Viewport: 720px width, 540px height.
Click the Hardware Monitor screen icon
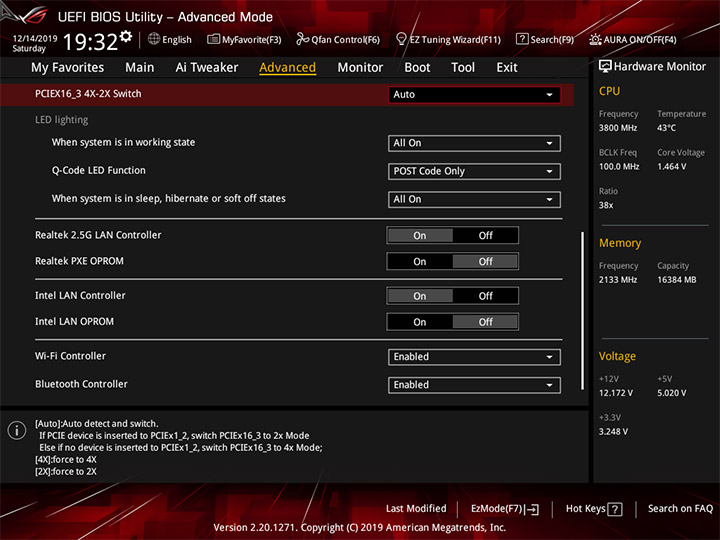point(605,67)
